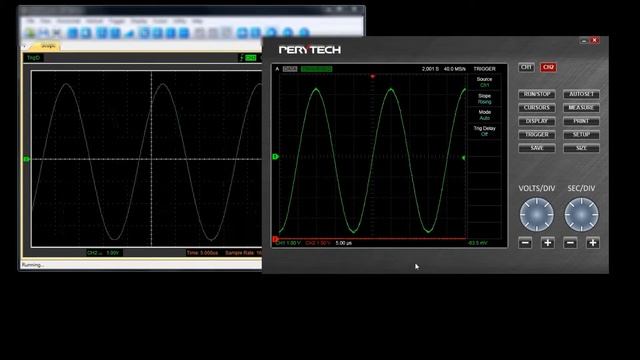Viewport: 640px width, 360px height.
Task: Select the yellow tab in background window
Action: pos(46,46)
